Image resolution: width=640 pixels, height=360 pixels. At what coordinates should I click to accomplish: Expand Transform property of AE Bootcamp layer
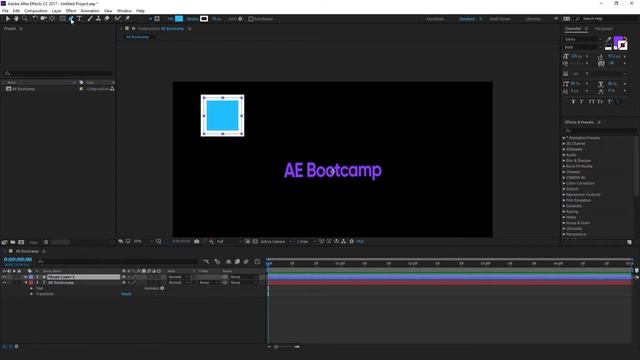coord(31,294)
